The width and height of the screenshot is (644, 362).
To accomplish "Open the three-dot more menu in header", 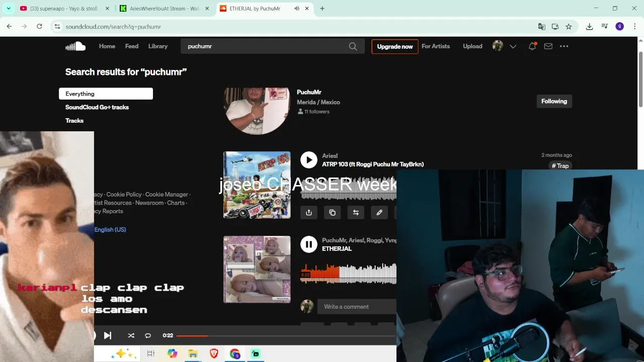I will [564, 46].
